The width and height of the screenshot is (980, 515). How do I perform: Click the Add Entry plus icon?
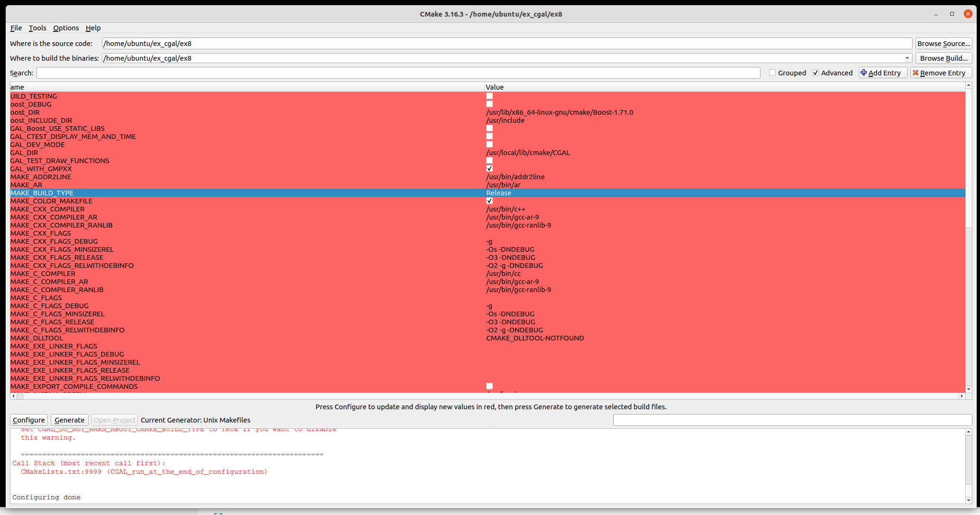(864, 73)
